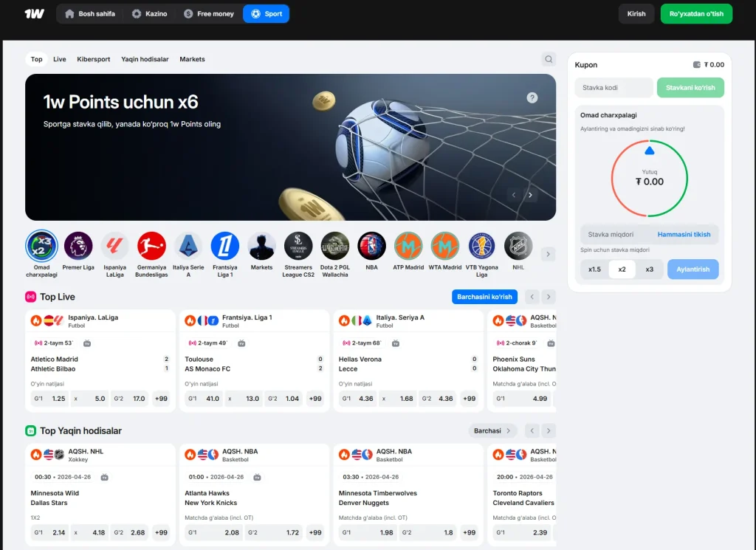
Task: Select the Germaniya Bundesligas icon
Action: 151,246
